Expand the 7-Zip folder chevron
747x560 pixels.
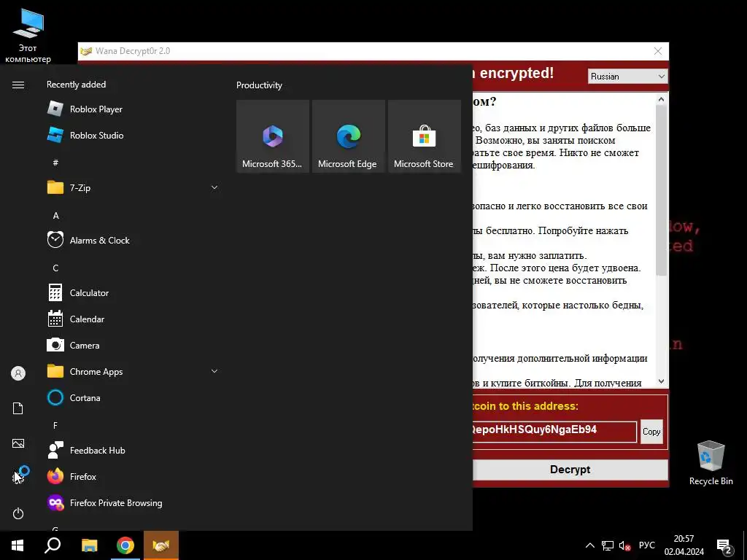(214, 187)
